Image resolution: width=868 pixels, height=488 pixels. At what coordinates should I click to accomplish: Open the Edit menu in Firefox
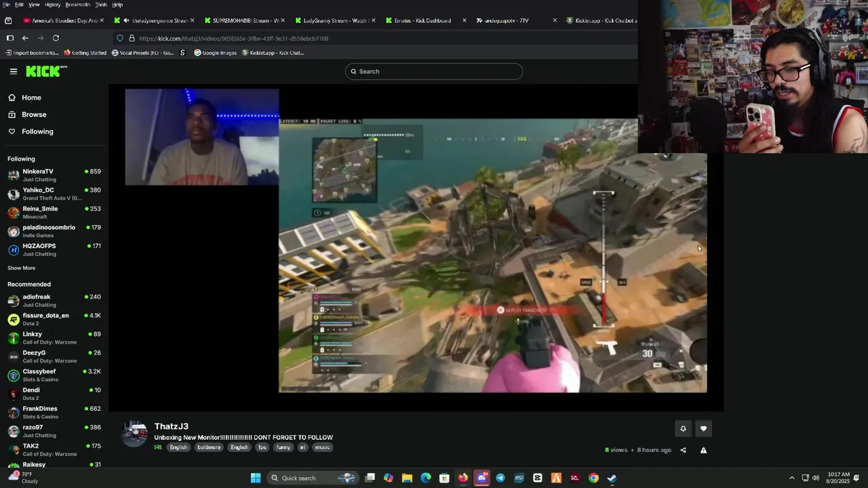[19, 5]
